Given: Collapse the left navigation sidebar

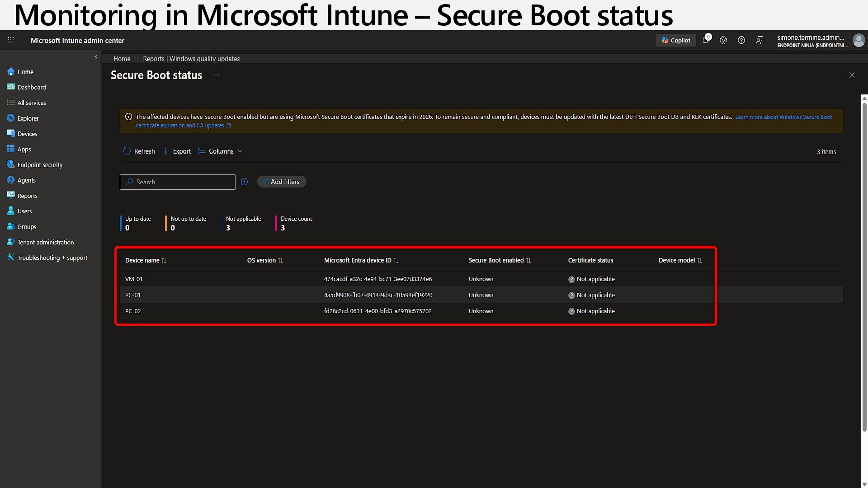Looking at the screenshot, I should point(95,57).
